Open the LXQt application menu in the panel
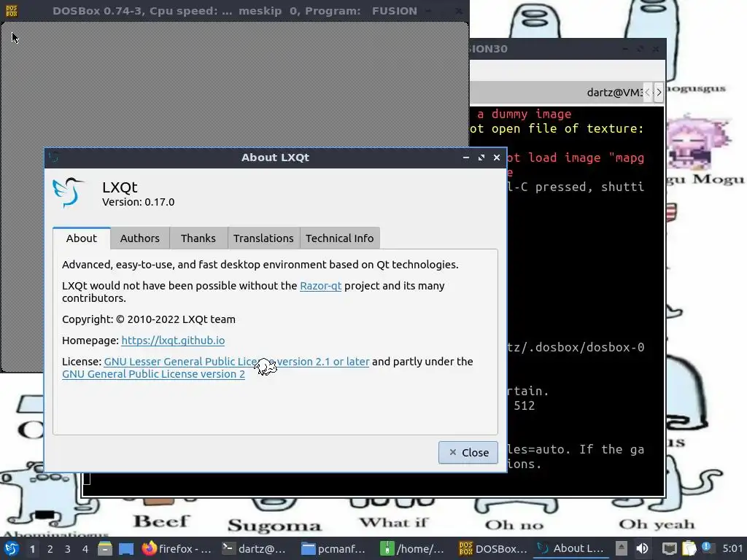 12,548
